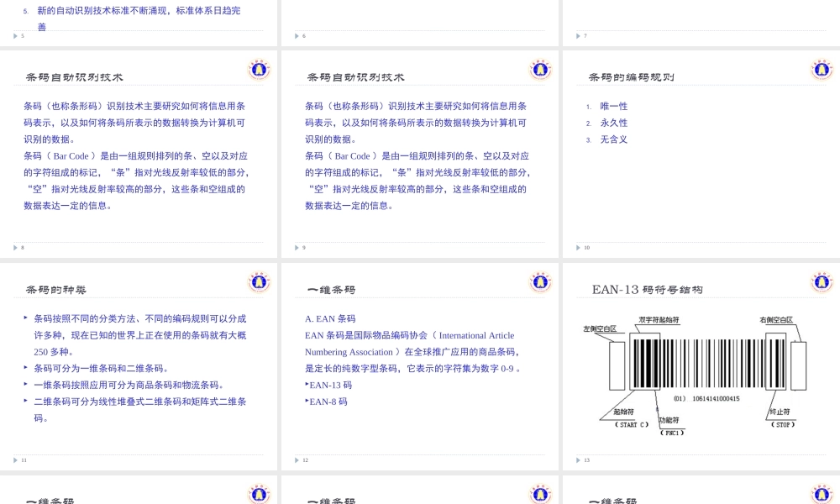The width and height of the screenshot is (840, 504).
Task: Expand the marker next to slide number 5
Action: [x=15, y=35]
